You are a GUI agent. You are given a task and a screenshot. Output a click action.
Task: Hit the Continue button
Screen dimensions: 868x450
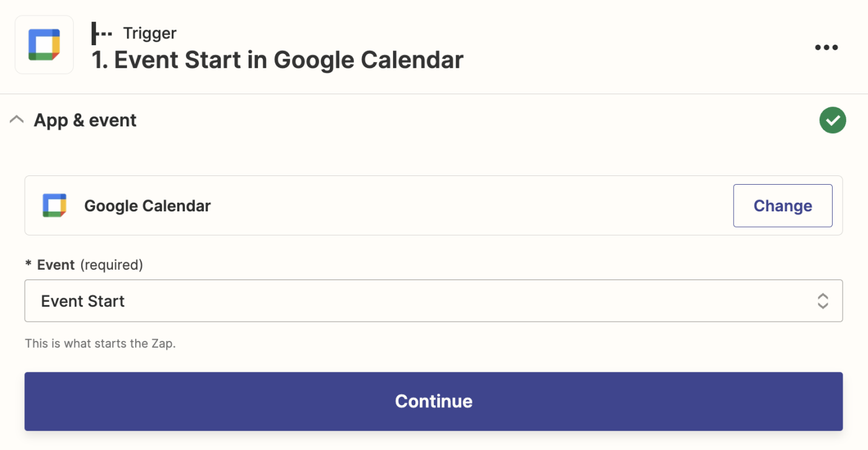coord(433,401)
